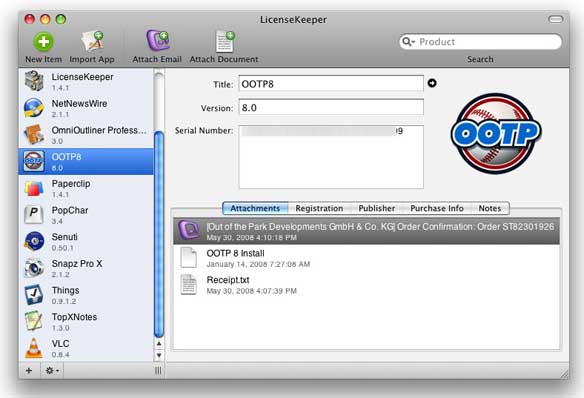The image size is (584, 398).
Task: Click the 'Things' list entry text
Action: [65, 290]
